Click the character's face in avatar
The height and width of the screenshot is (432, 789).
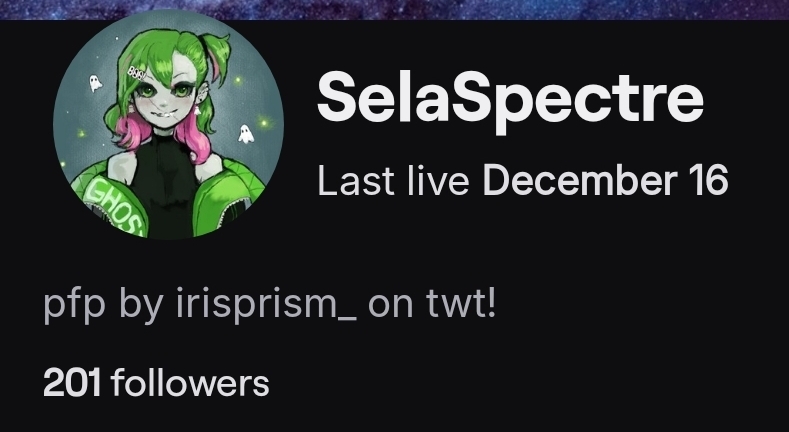point(165,103)
